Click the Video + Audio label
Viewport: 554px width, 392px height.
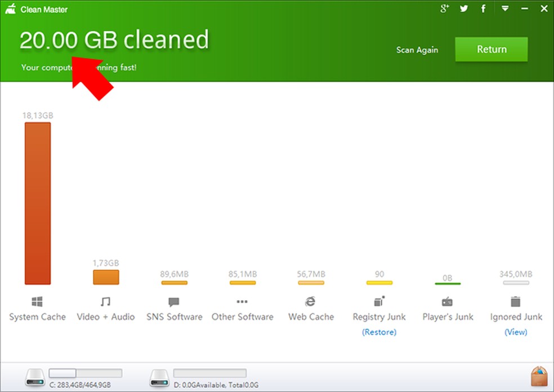point(106,317)
